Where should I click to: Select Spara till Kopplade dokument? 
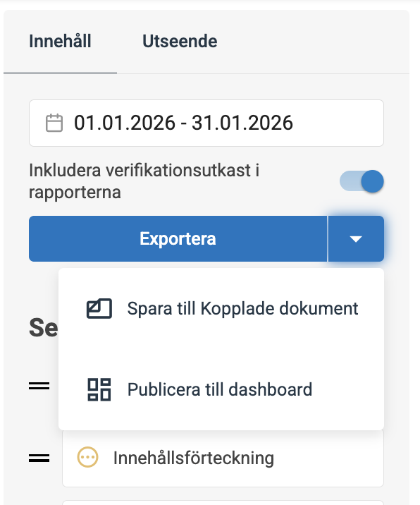pyautogui.click(x=221, y=308)
